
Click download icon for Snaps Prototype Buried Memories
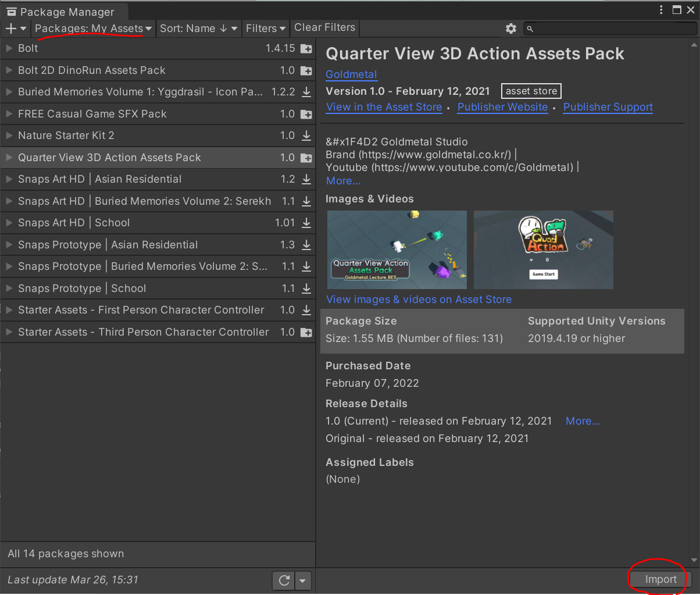pyautogui.click(x=306, y=266)
